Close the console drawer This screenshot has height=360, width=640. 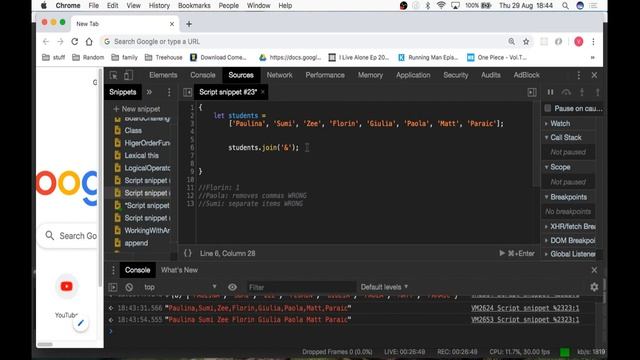coord(594,270)
